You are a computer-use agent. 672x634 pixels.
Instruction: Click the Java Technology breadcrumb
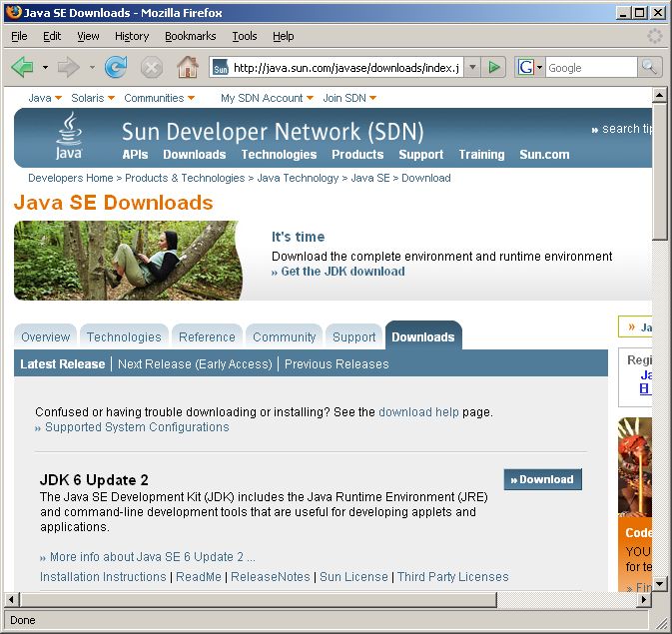298,178
